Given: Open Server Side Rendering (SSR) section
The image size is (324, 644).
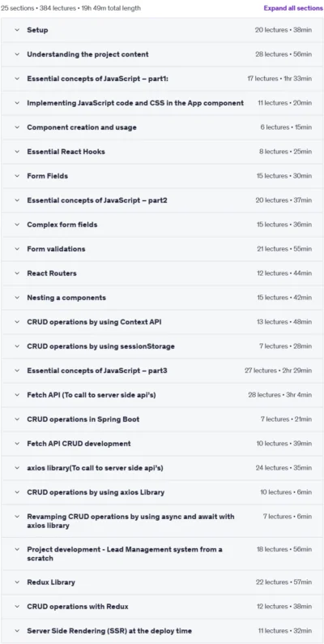Looking at the screenshot, I should [162, 630].
